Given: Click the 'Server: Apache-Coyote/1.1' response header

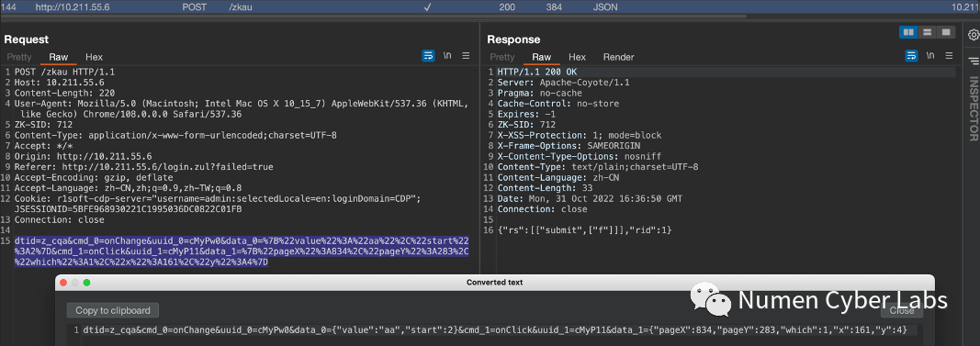Looking at the screenshot, I should 564,83.
